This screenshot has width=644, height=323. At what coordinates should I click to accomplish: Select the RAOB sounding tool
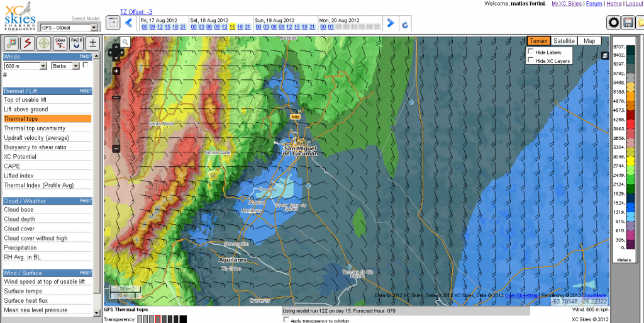tap(76, 43)
